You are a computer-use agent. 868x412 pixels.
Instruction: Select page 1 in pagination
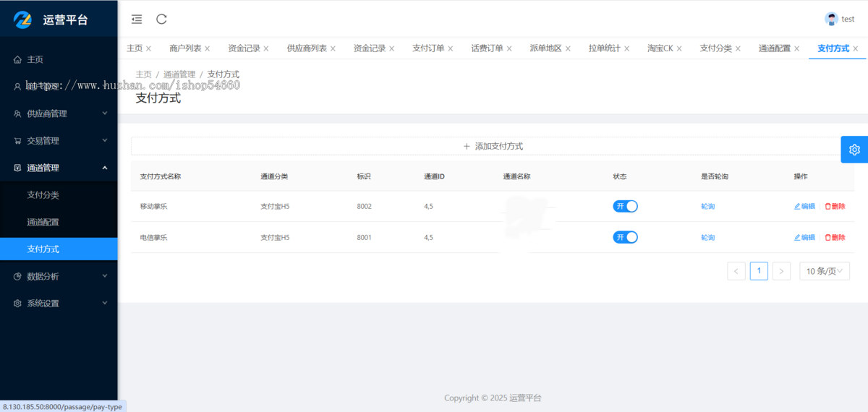tap(759, 271)
